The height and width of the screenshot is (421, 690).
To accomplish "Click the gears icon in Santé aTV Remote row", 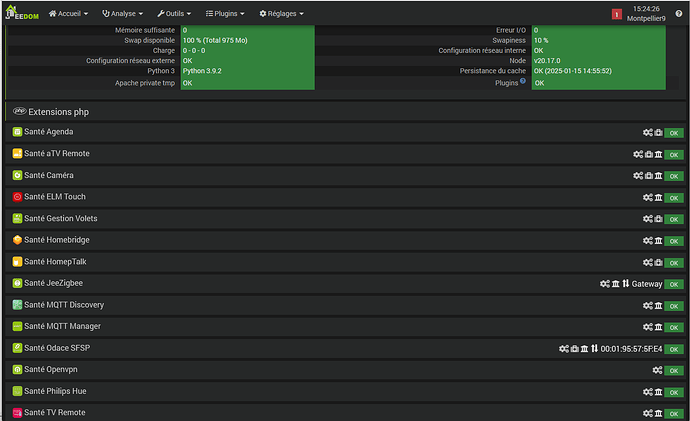I will pos(638,154).
